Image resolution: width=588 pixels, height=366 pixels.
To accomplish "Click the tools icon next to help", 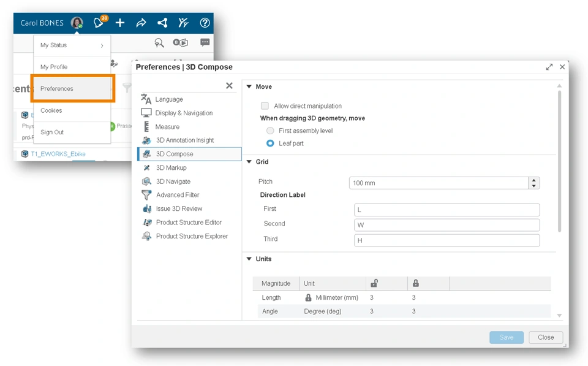I will (183, 23).
